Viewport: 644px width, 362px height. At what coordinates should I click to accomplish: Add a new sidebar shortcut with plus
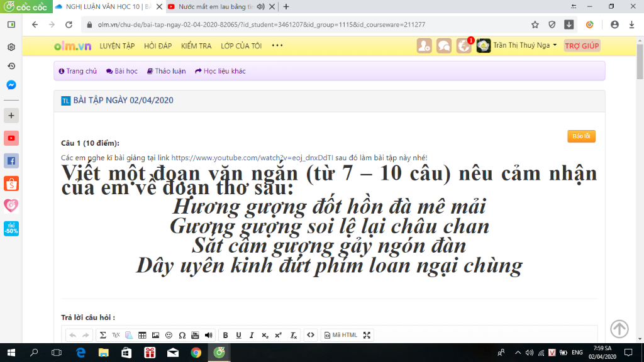[11, 116]
